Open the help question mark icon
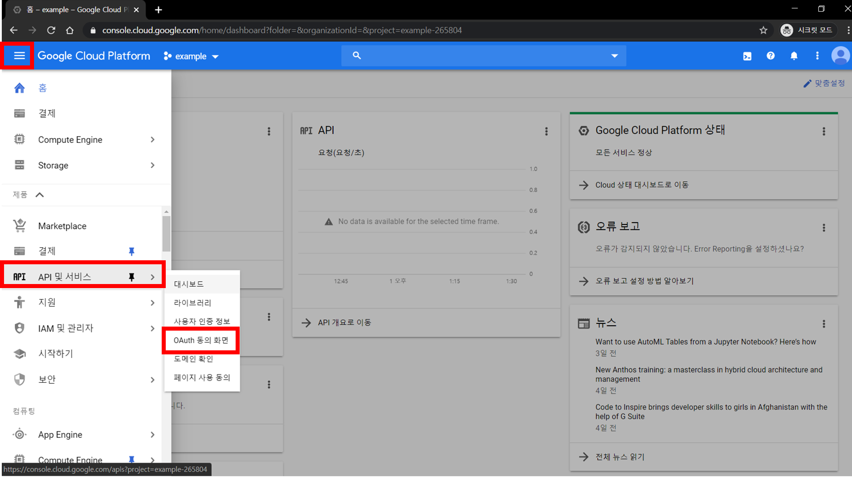 point(770,56)
